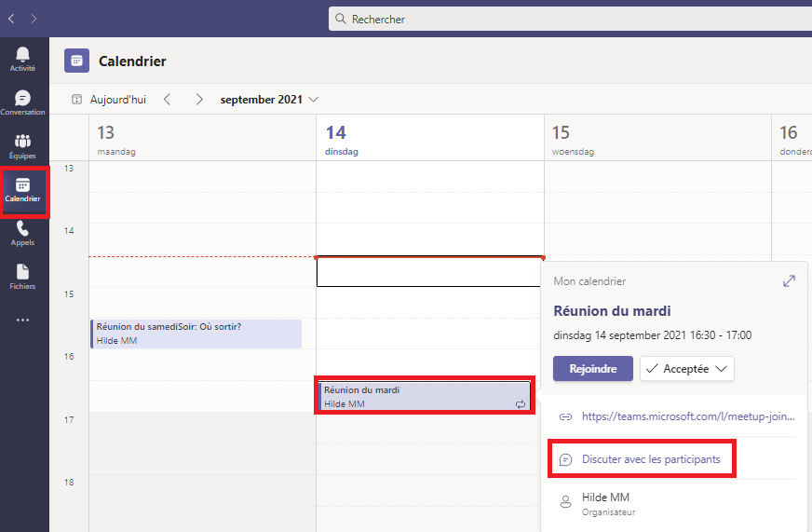The height and width of the screenshot is (532, 812).
Task: Select Calendrier in the left sidebar
Action: pos(22,190)
